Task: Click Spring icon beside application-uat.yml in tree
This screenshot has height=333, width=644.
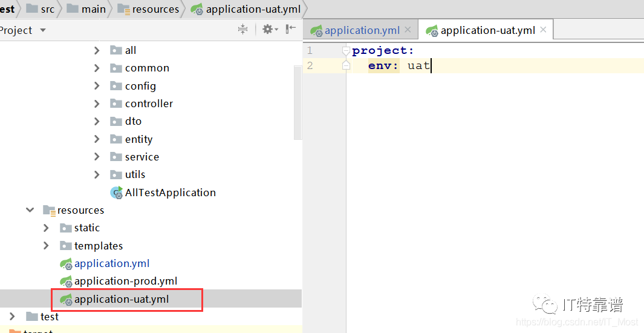Action: click(x=66, y=300)
